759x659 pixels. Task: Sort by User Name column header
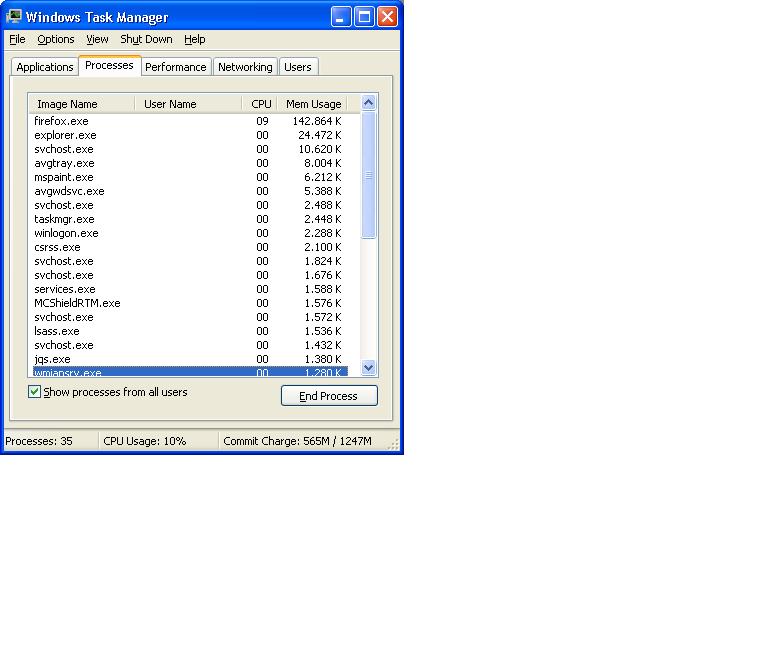(188, 104)
